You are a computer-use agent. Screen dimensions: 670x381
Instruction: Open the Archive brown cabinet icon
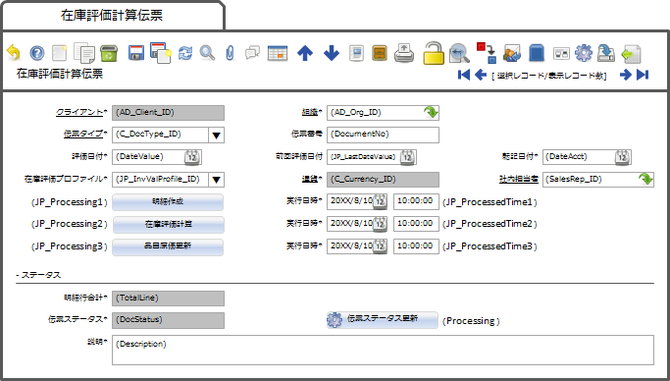[379, 53]
